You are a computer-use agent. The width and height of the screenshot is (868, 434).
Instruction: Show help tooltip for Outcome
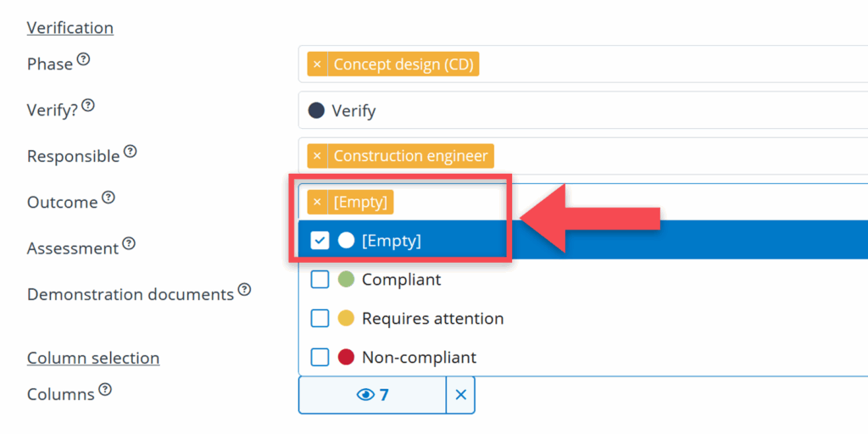pos(108,198)
